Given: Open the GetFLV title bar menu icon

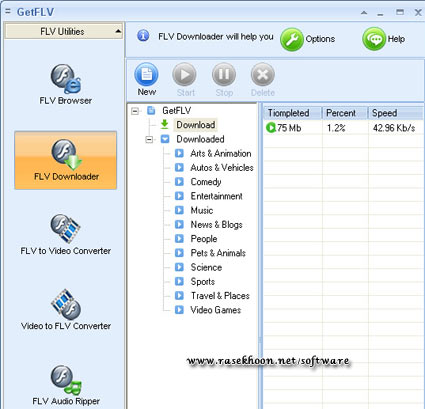Looking at the screenshot, I should coord(8,12).
